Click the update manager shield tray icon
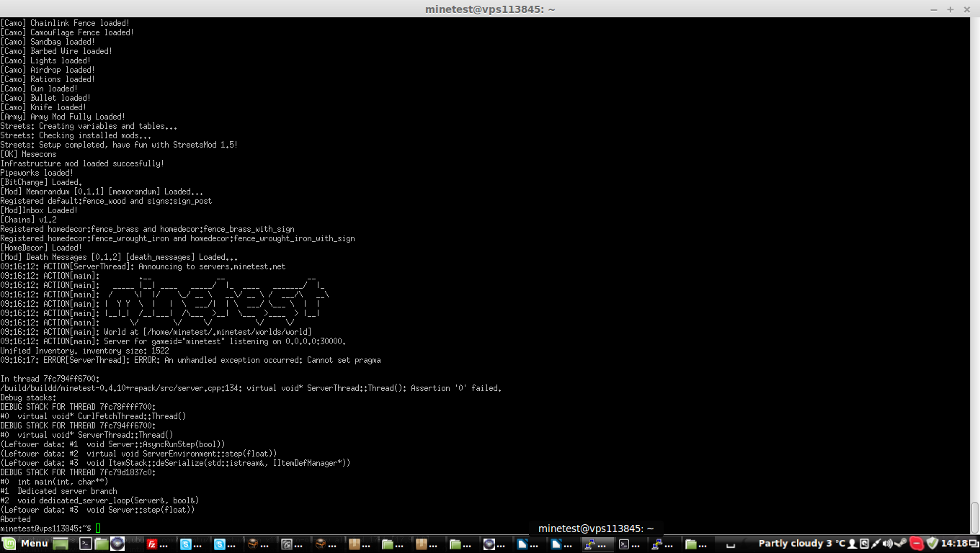 (x=932, y=544)
